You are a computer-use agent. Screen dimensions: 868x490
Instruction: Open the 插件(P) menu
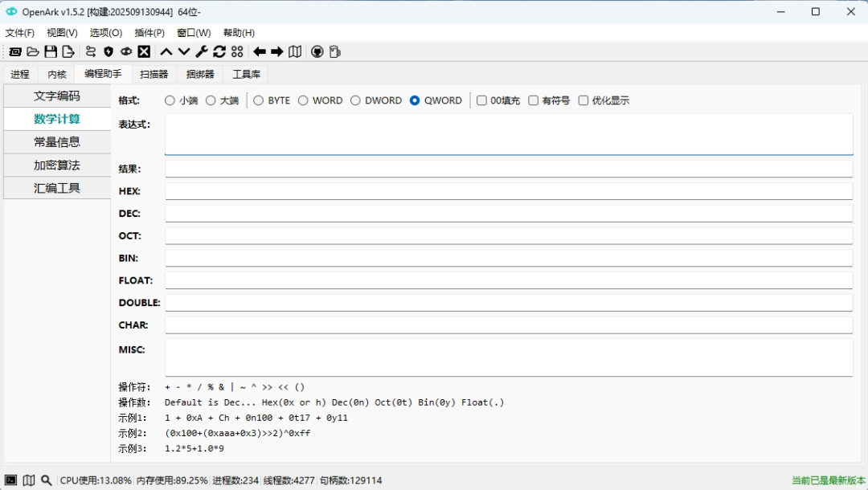[149, 32]
